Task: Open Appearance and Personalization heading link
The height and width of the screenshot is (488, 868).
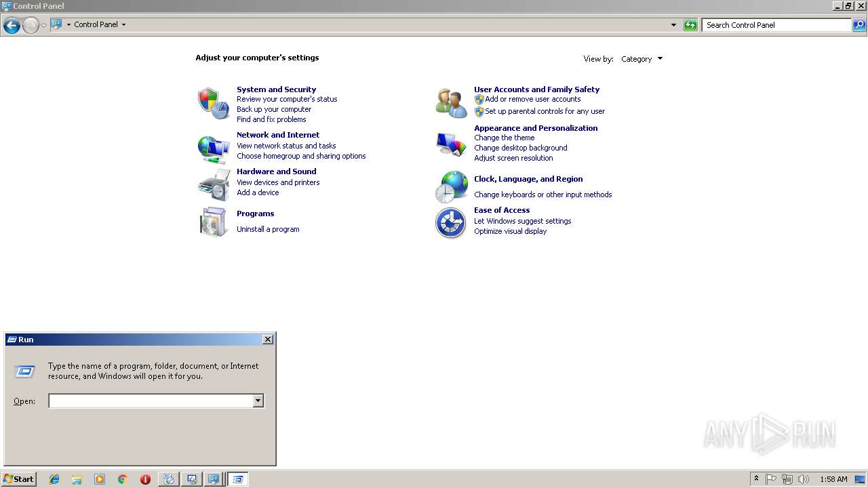Action: tap(536, 128)
